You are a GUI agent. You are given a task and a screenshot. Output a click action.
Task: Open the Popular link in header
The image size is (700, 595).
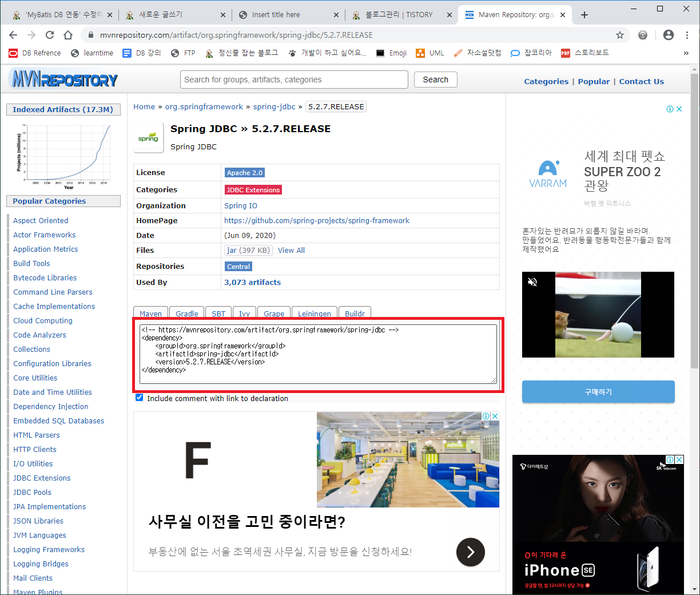tap(594, 81)
